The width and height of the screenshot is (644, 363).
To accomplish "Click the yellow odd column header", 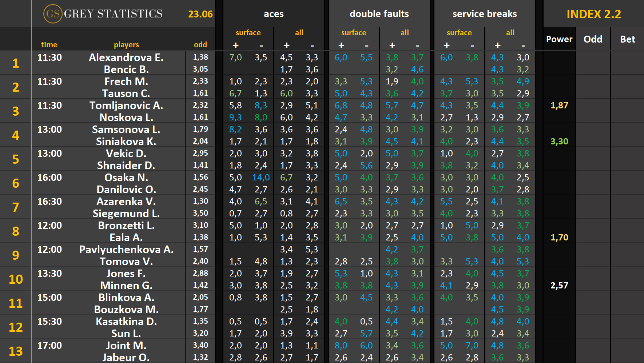I will click(x=200, y=45).
